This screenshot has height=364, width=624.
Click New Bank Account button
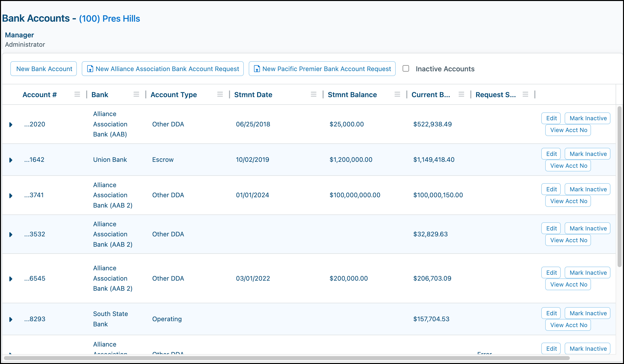pyautogui.click(x=44, y=69)
